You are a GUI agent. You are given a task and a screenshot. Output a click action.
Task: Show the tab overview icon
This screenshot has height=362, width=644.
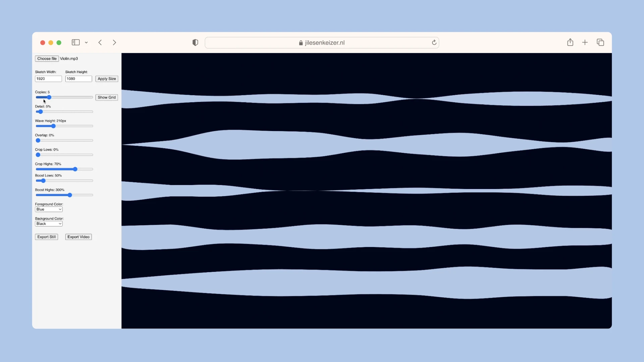pyautogui.click(x=600, y=42)
